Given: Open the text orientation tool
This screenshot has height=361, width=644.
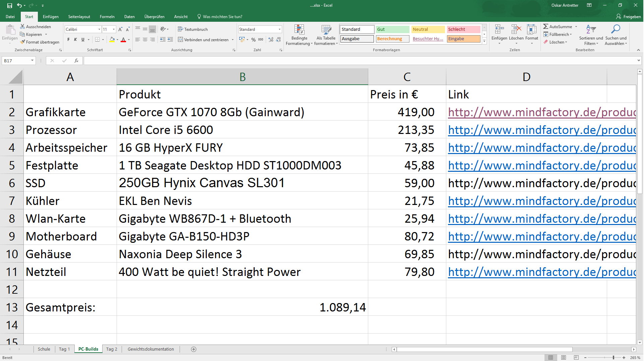Looking at the screenshot, I should point(163,29).
